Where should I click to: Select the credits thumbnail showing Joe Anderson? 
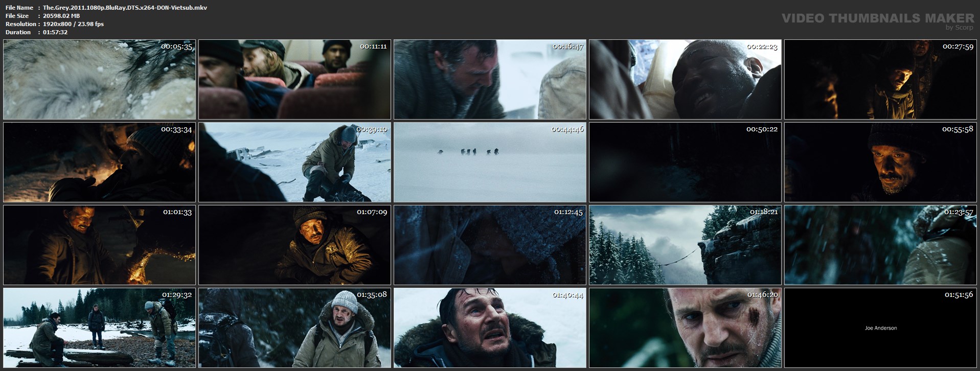880,328
